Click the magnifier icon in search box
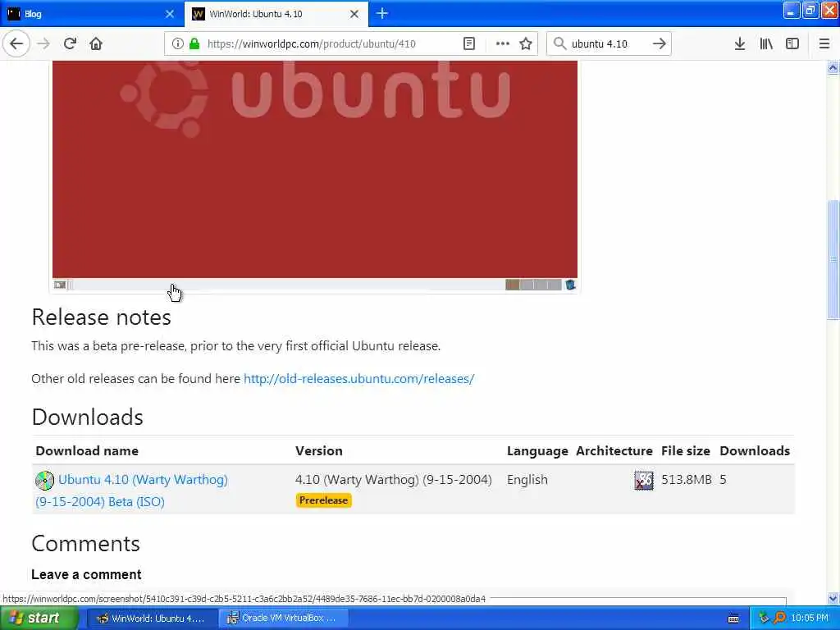Screen dimensions: 840x630 [559, 43]
